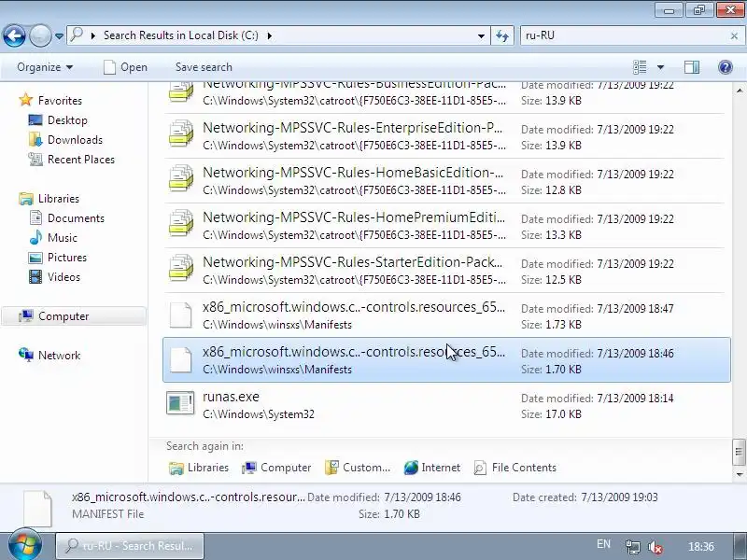Click the blank icon of the 1.73 KB manifest
The image size is (747, 560).
coord(181,315)
